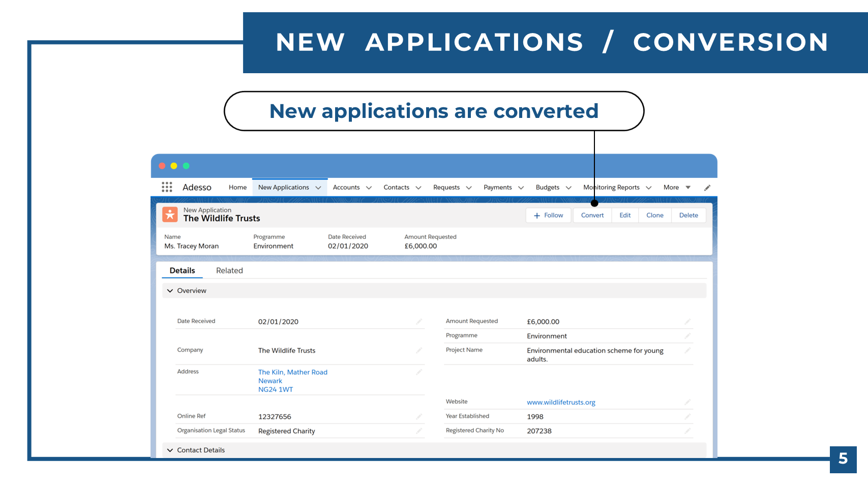Viewport: 868px width, 488px height.
Task: Click the nav bar edit pencil icon
Action: pyautogui.click(x=707, y=188)
